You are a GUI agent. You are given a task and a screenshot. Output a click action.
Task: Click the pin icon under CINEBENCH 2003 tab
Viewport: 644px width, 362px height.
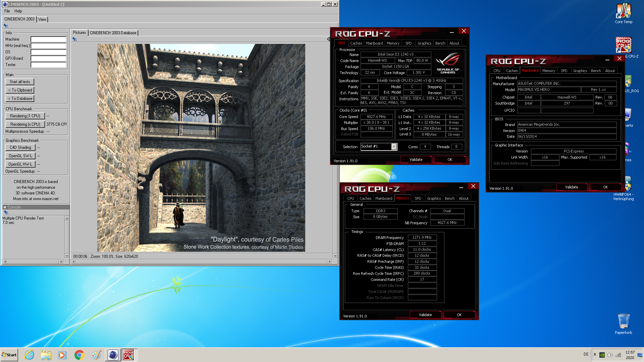click(6, 26)
